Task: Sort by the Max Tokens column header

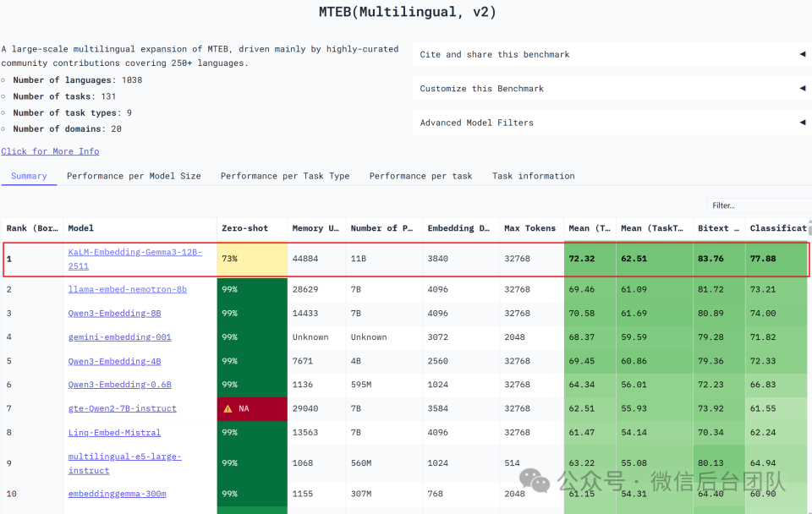Action: coord(531,228)
